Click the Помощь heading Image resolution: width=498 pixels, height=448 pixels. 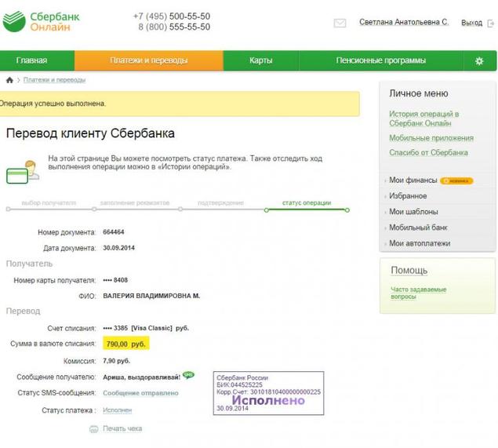[409, 271]
